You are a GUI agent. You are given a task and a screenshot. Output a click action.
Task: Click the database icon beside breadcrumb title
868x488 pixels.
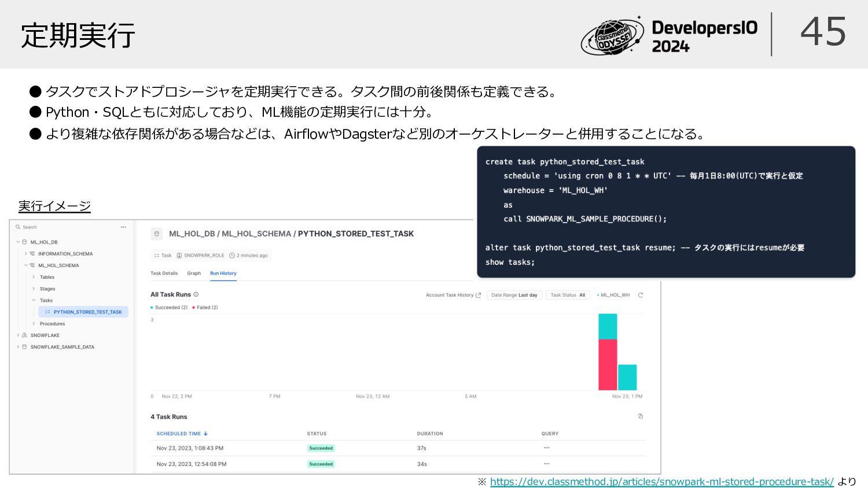156,234
